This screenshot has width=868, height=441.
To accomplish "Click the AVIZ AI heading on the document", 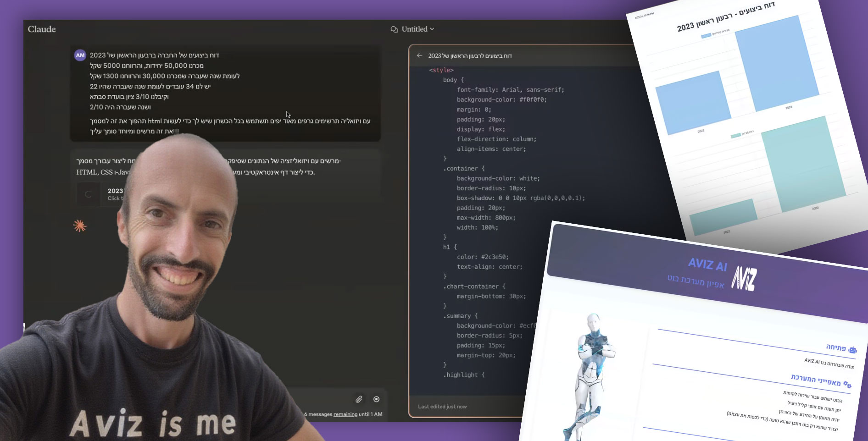I will 707,265.
